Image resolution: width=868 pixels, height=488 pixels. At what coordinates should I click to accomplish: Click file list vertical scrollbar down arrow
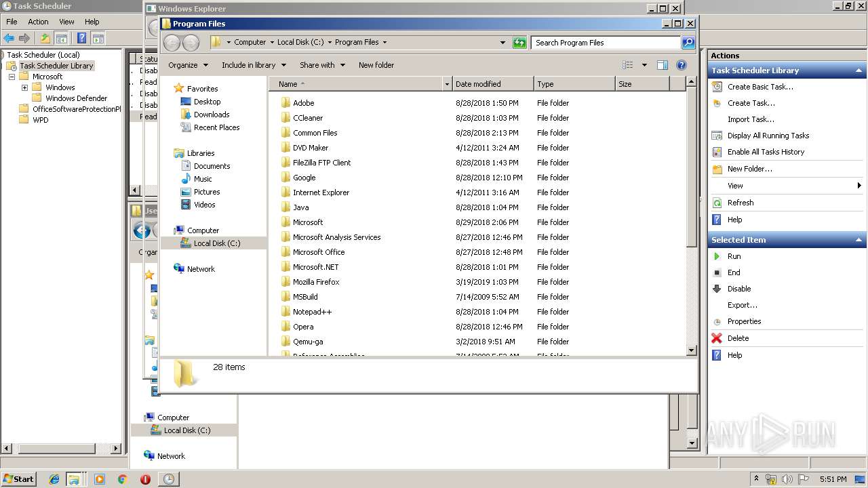click(x=691, y=350)
